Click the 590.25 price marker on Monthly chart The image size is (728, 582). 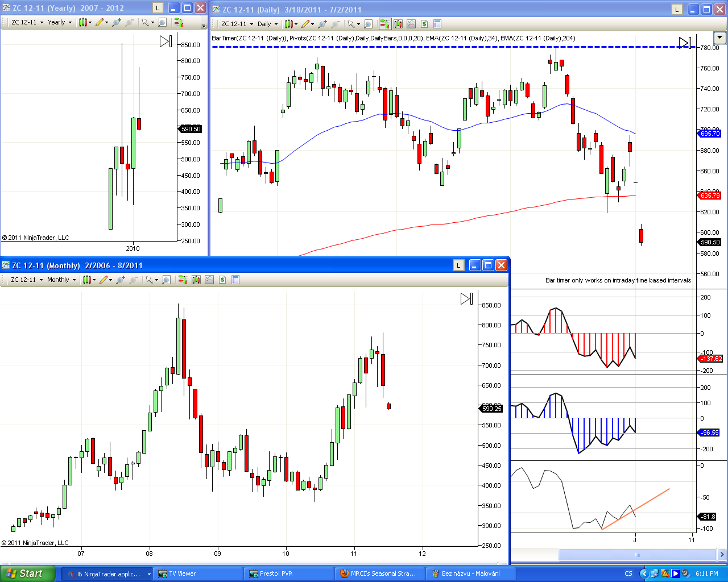(491, 409)
